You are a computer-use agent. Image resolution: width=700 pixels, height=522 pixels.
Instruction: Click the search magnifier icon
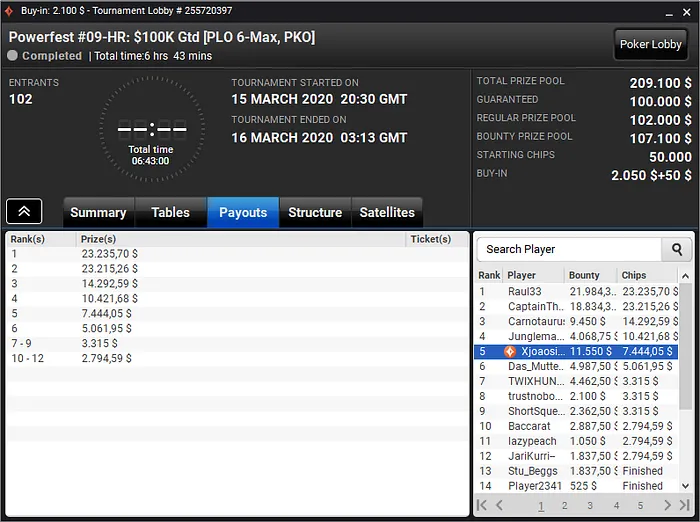676,249
